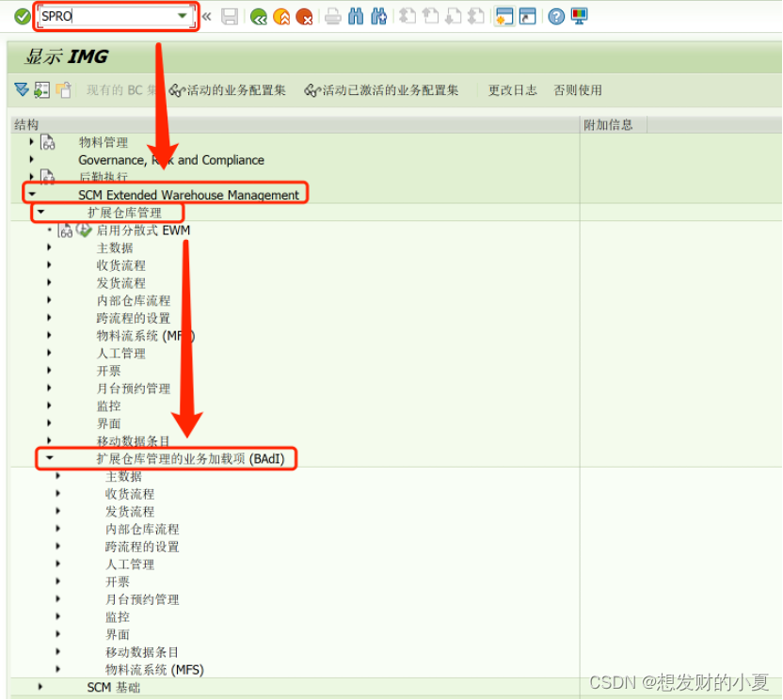Collapse the 扩展仓库管理 node
783x700 pixels.
tap(41, 212)
